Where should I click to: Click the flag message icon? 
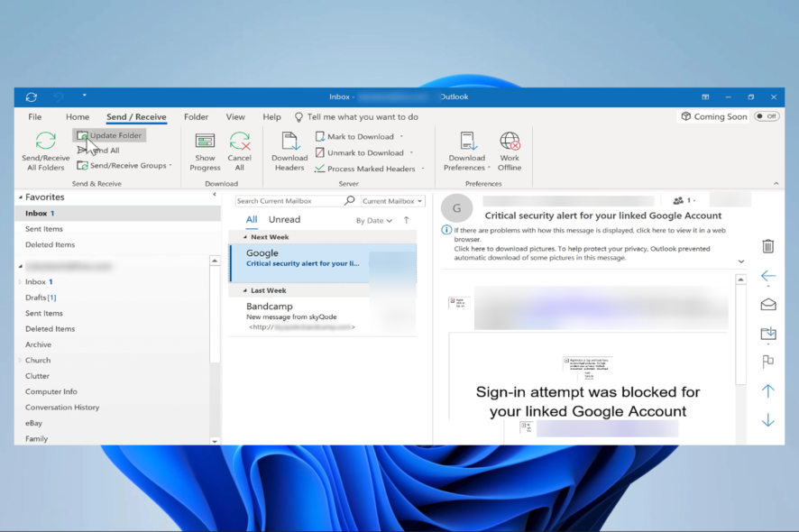pos(768,362)
